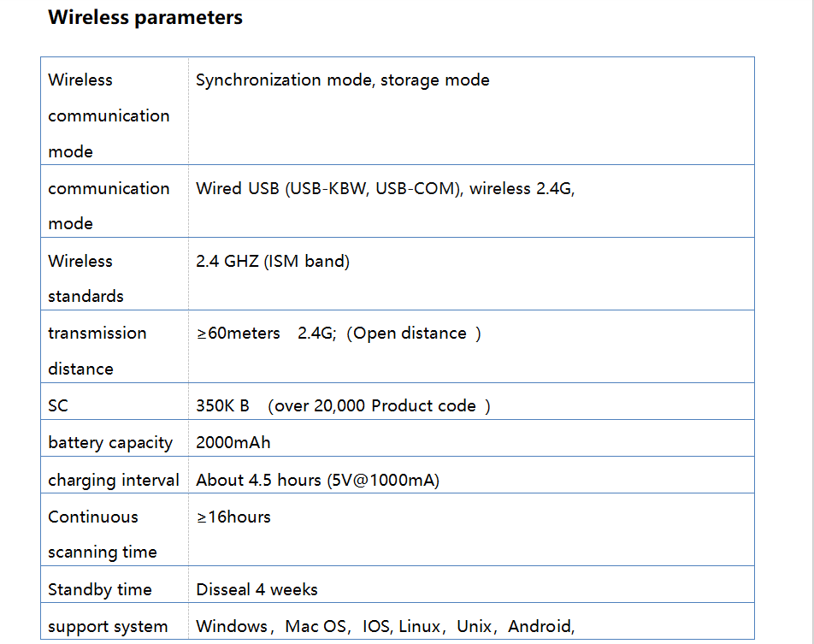Click the "About 4.5 hours (5V@1000mA)" text

(x=317, y=481)
